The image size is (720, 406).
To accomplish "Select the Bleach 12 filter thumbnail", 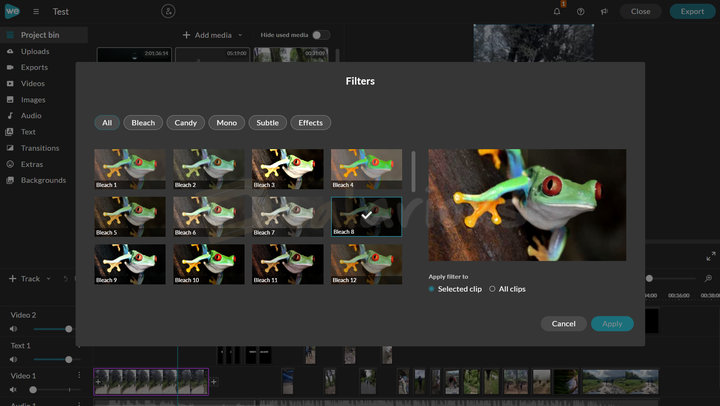I will click(x=366, y=264).
